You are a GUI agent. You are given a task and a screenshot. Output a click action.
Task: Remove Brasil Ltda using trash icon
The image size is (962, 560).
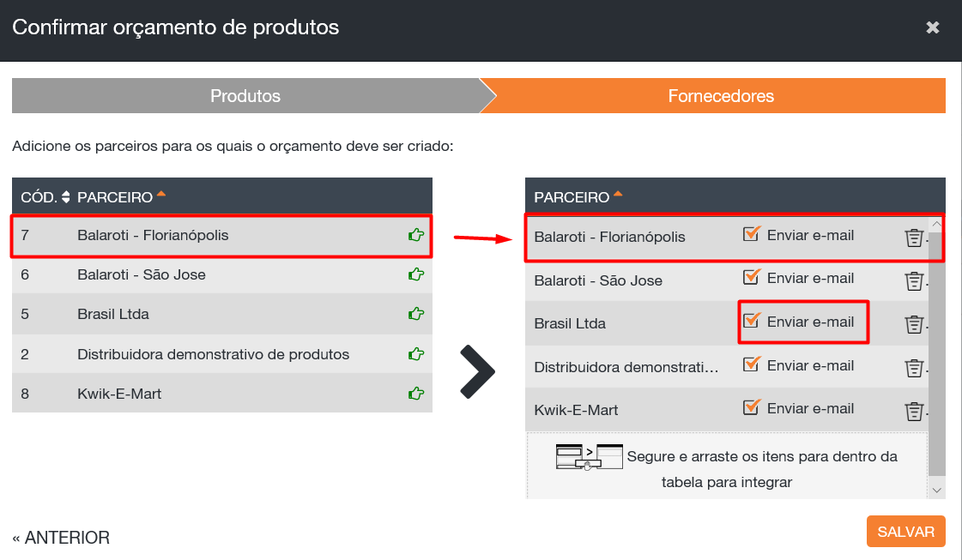point(914,324)
